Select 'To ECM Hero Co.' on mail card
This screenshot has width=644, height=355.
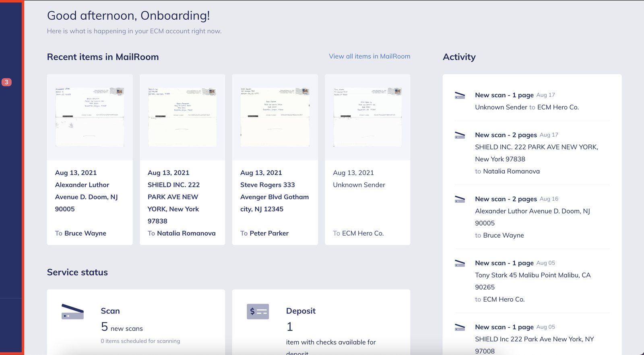(x=358, y=233)
